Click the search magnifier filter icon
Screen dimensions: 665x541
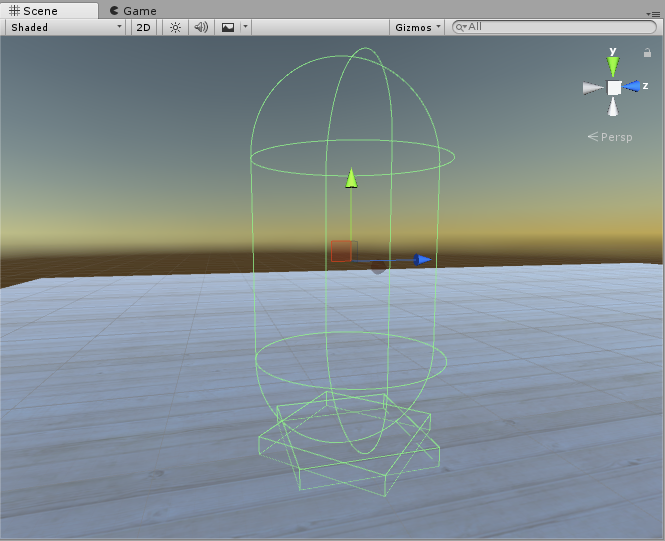[x=461, y=28]
